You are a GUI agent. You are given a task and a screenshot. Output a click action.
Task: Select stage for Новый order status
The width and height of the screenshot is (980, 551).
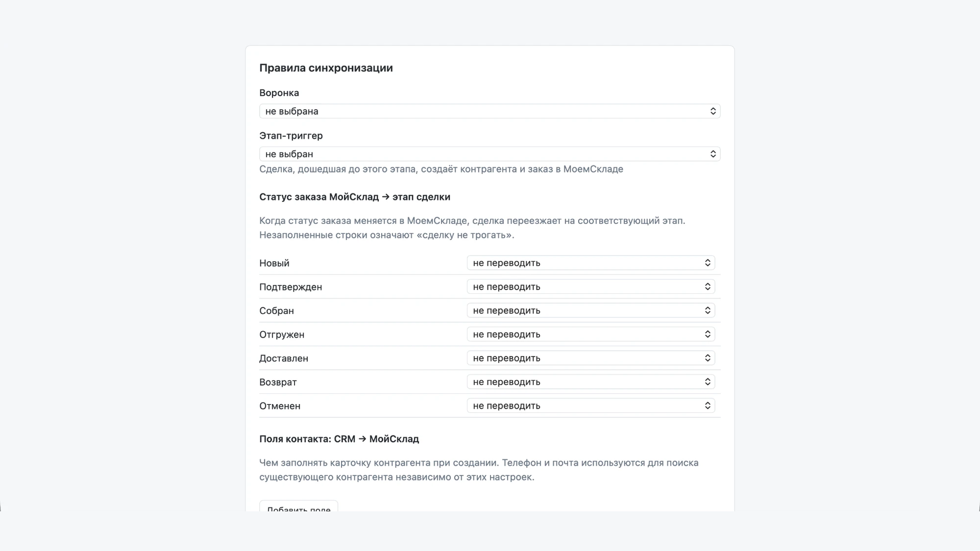(x=591, y=263)
